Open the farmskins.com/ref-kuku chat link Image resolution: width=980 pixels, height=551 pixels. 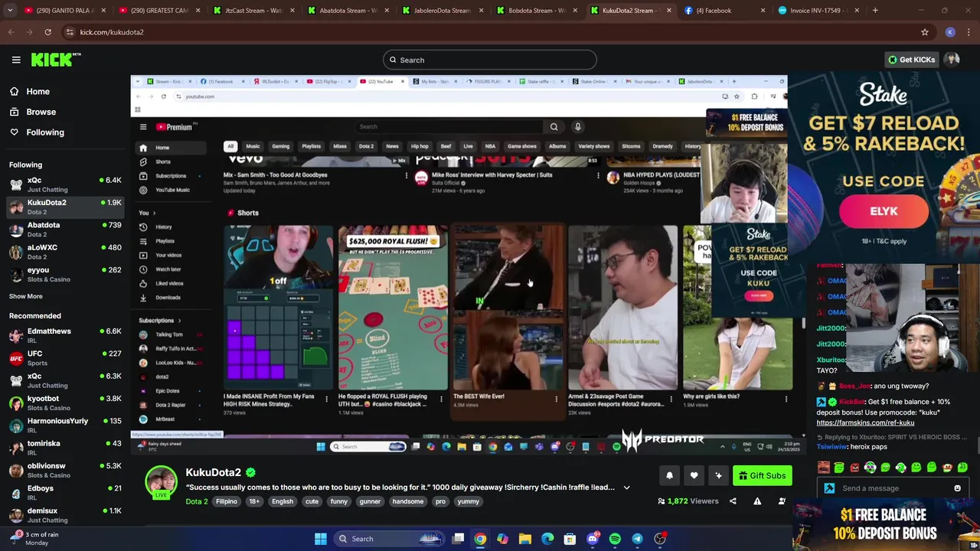(865, 422)
